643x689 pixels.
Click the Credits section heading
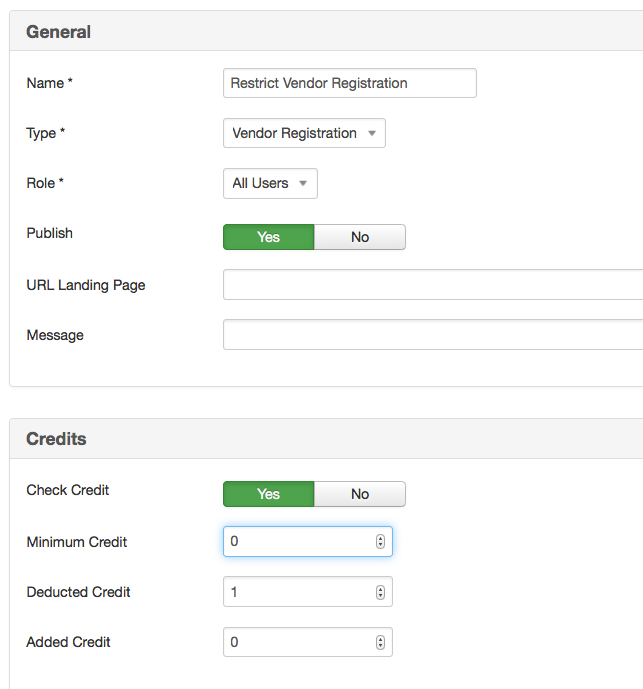(56, 439)
